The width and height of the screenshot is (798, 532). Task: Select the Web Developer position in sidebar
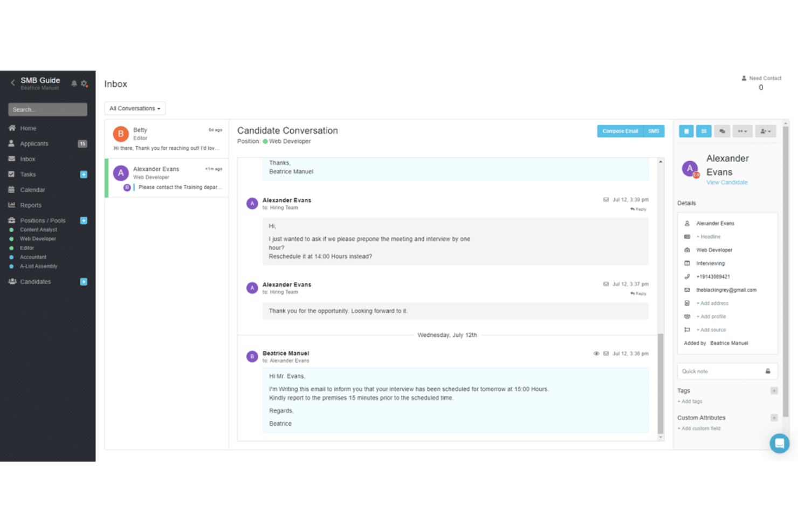point(38,239)
